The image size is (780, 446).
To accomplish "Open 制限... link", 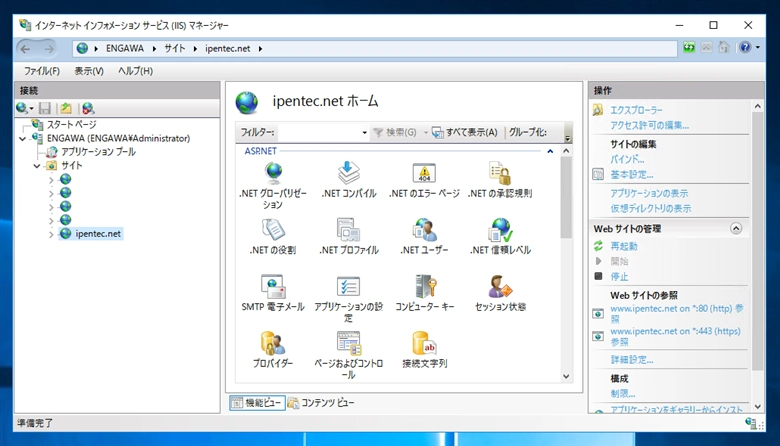I will [x=623, y=394].
